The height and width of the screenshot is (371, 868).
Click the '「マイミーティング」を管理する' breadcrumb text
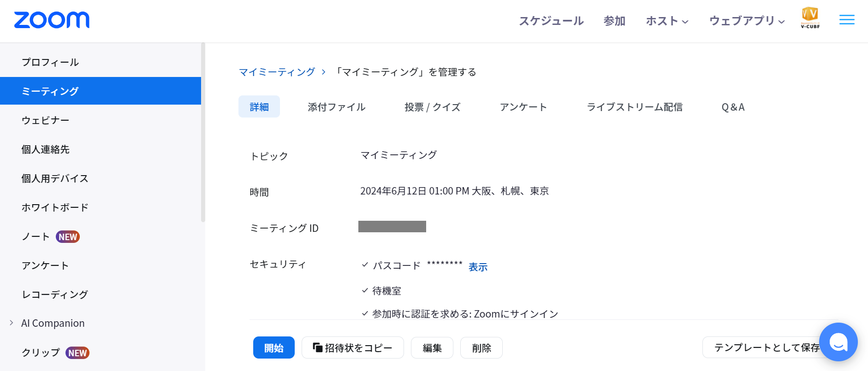[404, 72]
